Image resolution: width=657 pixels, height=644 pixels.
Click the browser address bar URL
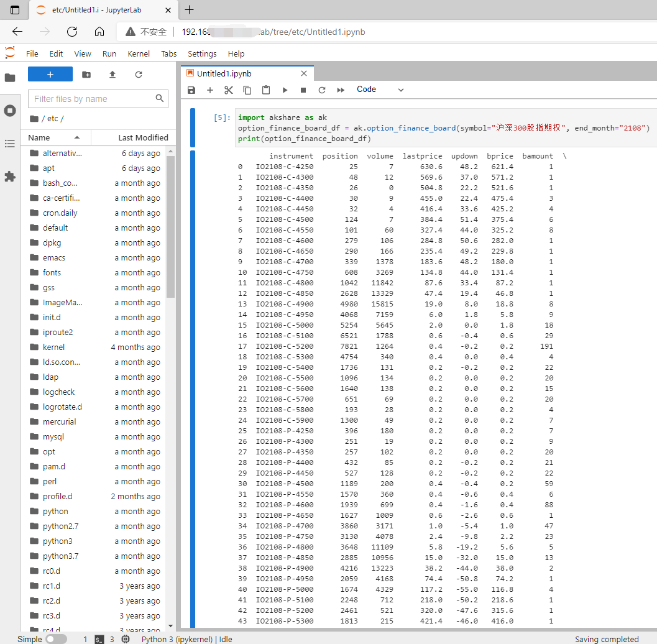(x=273, y=32)
